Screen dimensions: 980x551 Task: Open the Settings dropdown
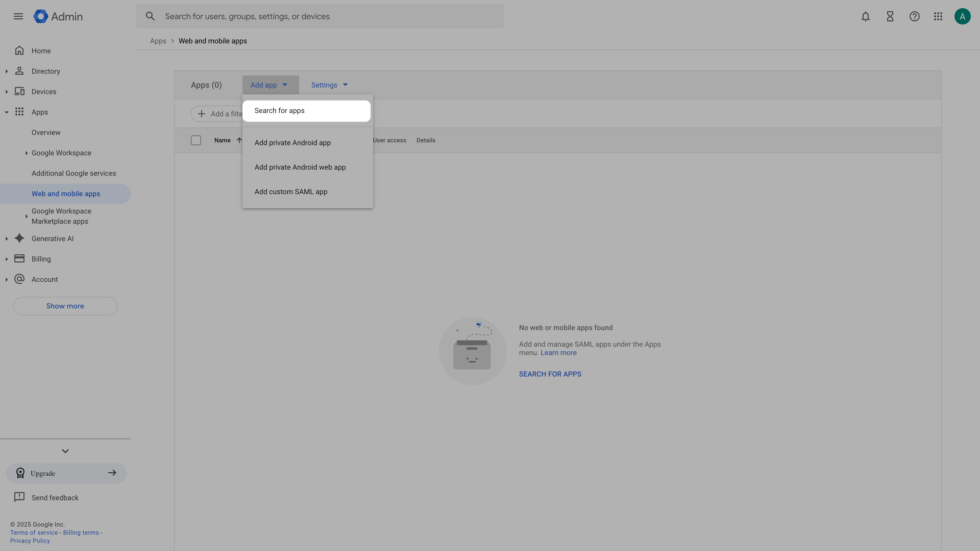click(329, 85)
